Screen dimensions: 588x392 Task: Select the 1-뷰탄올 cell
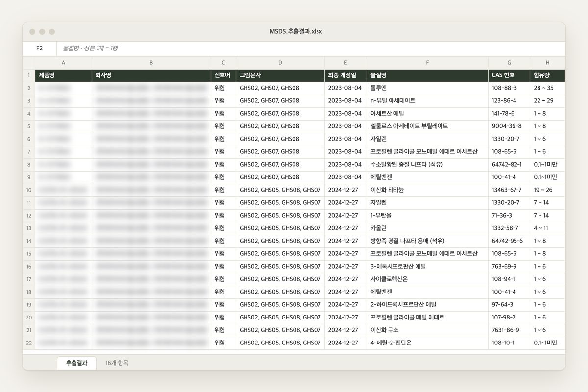427,216
